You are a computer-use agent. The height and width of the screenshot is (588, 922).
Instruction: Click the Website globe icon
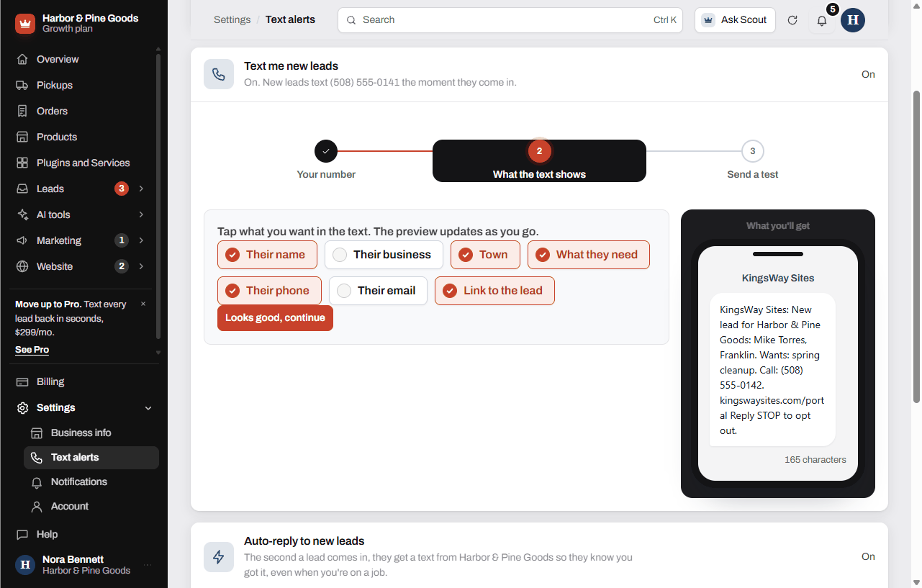tap(22, 266)
